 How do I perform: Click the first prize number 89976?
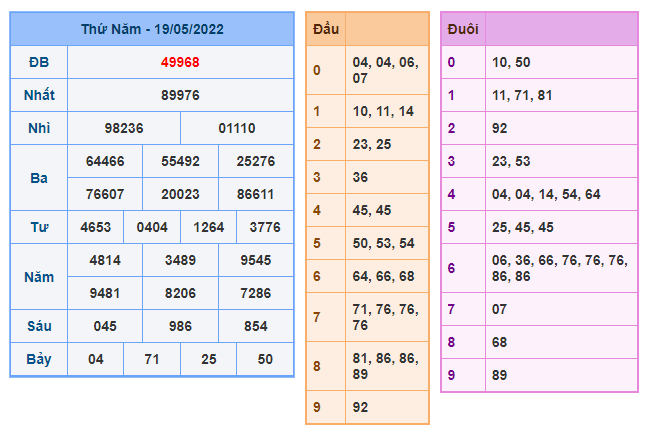point(180,95)
